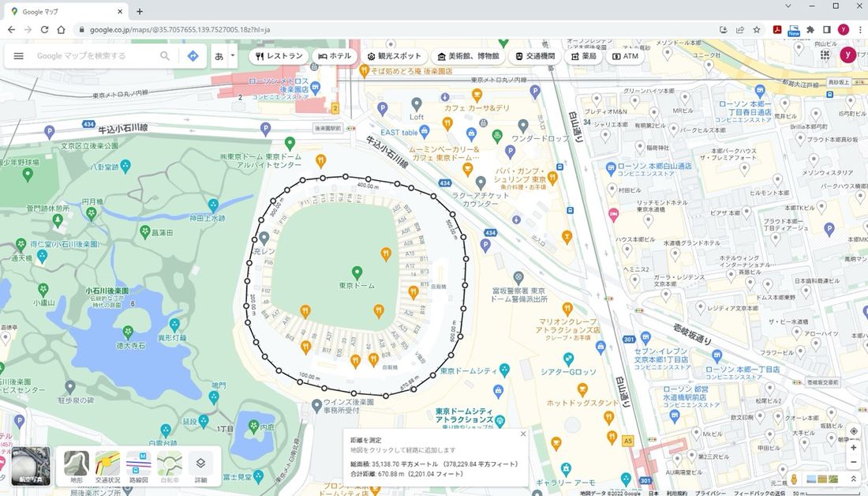The width and height of the screenshot is (868, 496).
Task: Close the distance measurement panel
Action: [x=522, y=434]
